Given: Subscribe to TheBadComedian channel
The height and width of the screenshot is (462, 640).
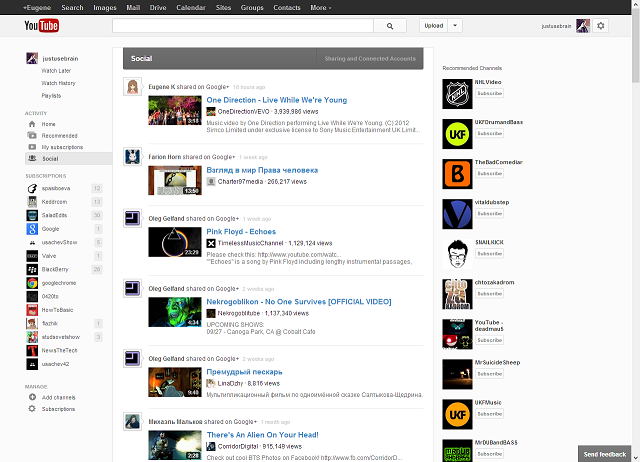Looking at the screenshot, I should tap(489, 173).
